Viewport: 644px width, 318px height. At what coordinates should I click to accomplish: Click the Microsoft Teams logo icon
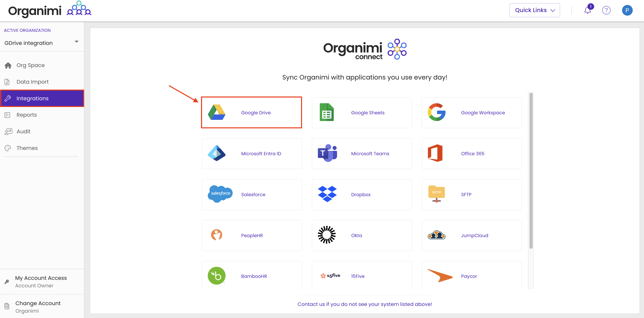327,153
